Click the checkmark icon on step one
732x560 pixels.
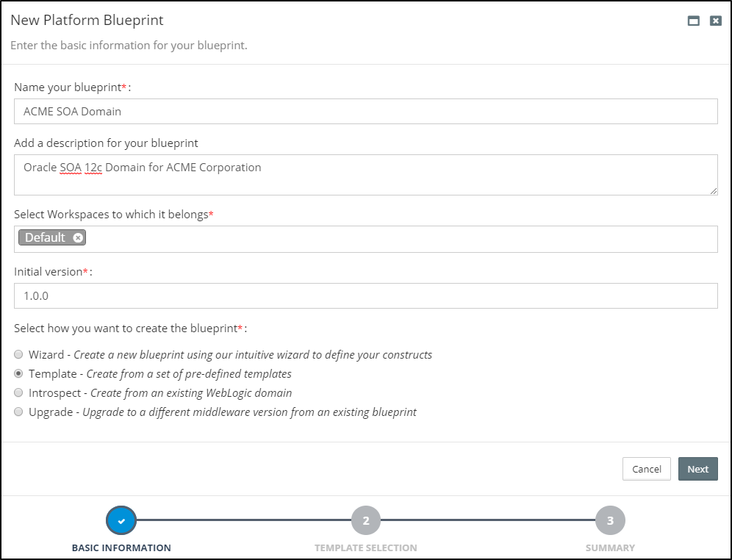(x=121, y=520)
